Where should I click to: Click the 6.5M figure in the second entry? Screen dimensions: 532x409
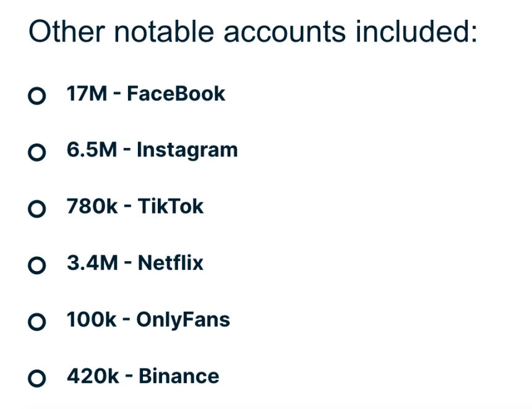pyautogui.click(x=92, y=150)
